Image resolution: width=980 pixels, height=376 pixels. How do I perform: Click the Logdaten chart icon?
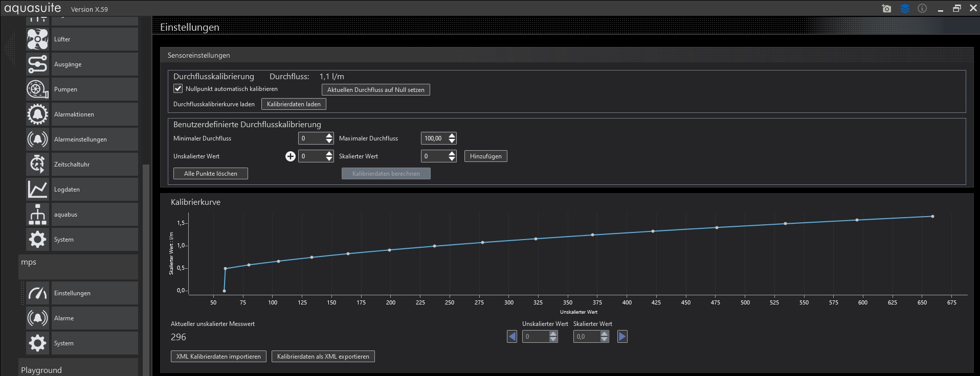tap(37, 190)
